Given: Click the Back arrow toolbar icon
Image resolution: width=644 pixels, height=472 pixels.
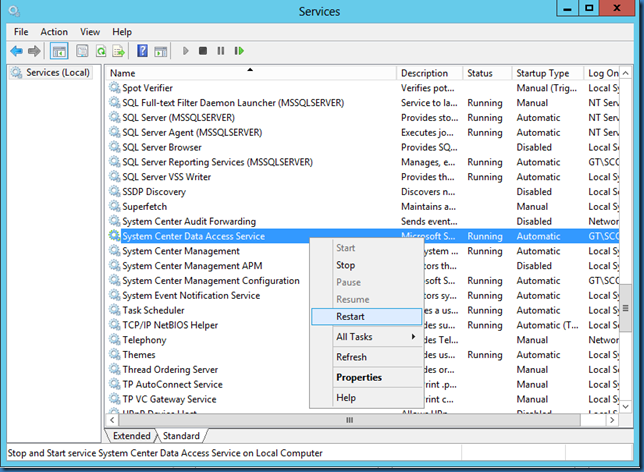Looking at the screenshot, I should coord(16,51).
